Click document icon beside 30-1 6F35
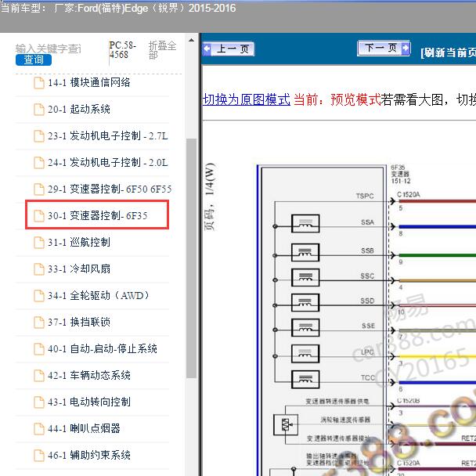This screenshot has height=476, width=476. (39, 216)
